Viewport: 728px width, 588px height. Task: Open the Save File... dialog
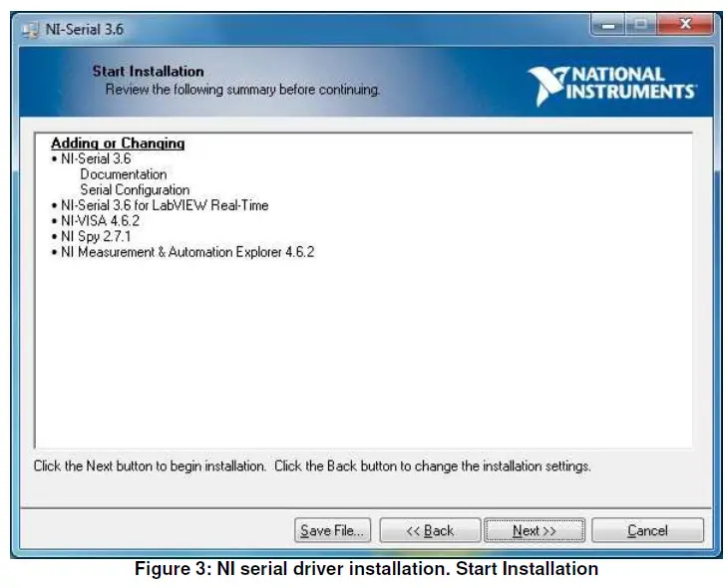(332, 530)
